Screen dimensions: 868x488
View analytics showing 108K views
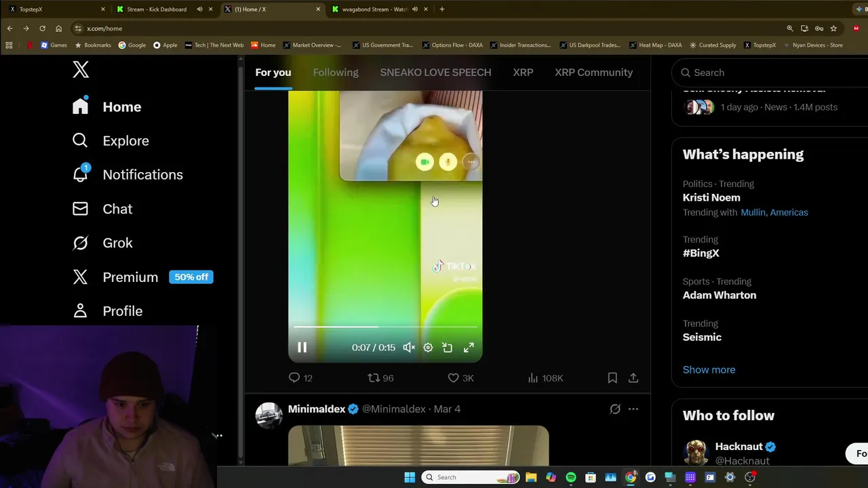click(545, 378)
